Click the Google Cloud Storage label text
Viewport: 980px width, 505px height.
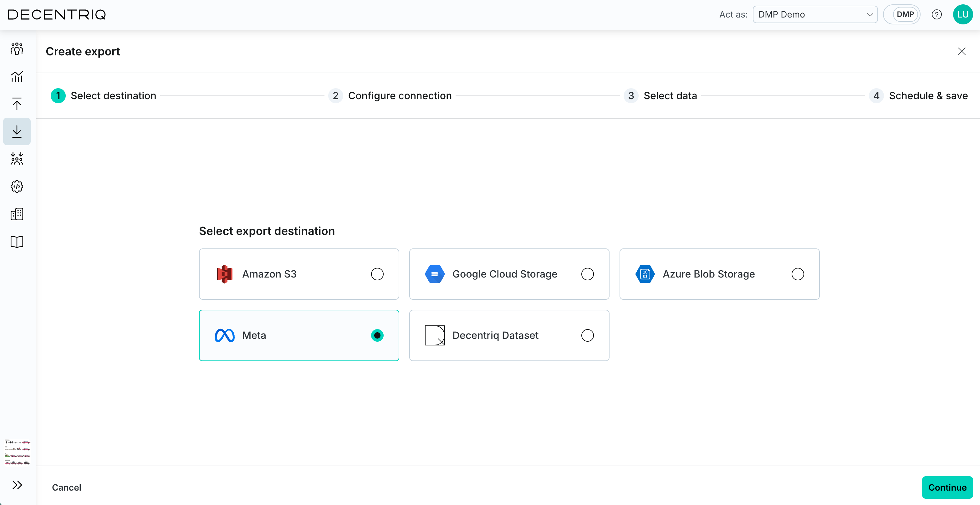(505, 274)
